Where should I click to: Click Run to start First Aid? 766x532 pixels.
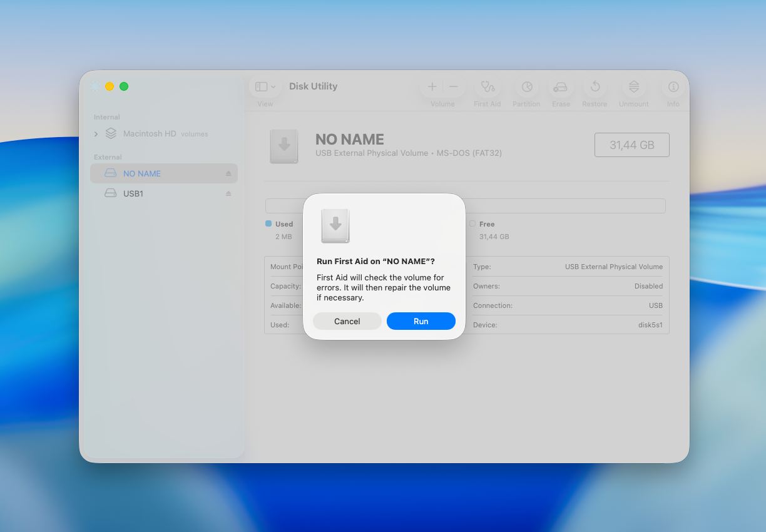point(421,321)
